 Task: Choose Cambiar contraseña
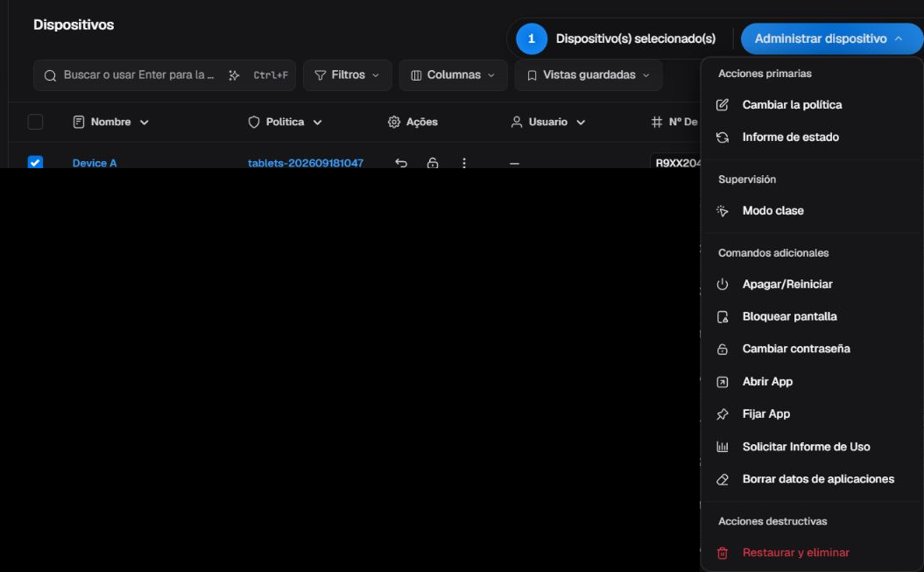pos(812,349)
